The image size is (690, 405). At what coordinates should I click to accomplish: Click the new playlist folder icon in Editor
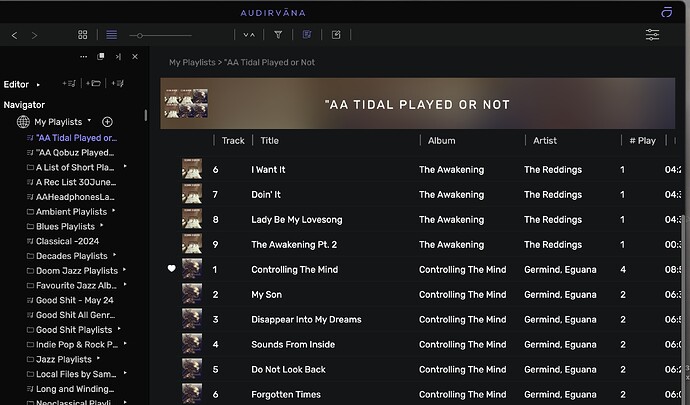pos(94,84)
